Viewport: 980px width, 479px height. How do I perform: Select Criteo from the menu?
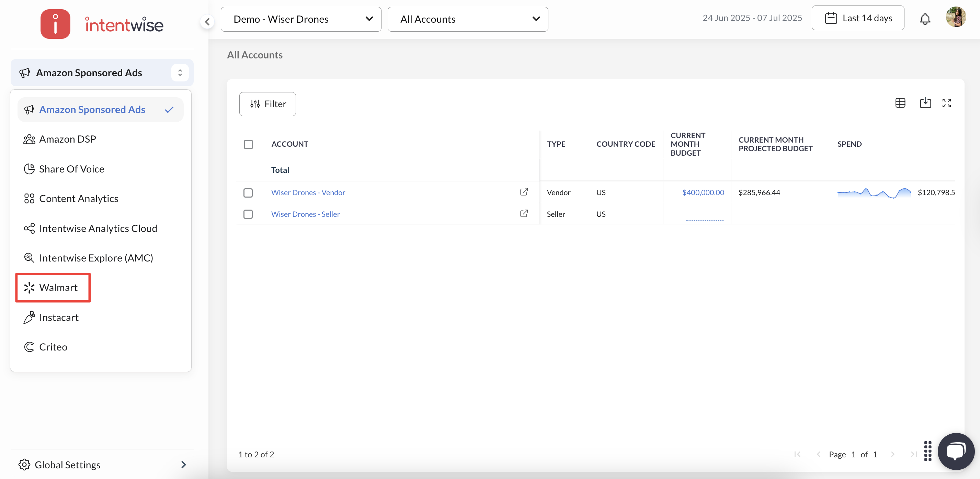click(100, 347)
